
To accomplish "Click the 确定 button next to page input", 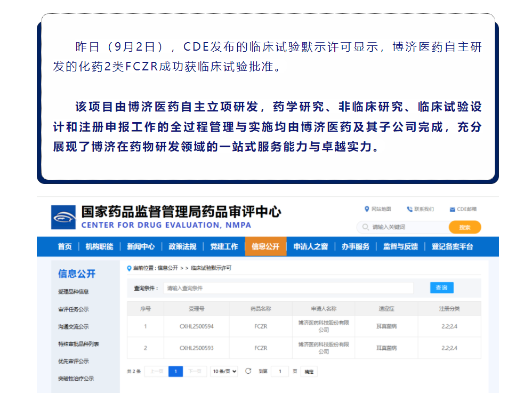I will pyautogui.click(x=309, y=371).
